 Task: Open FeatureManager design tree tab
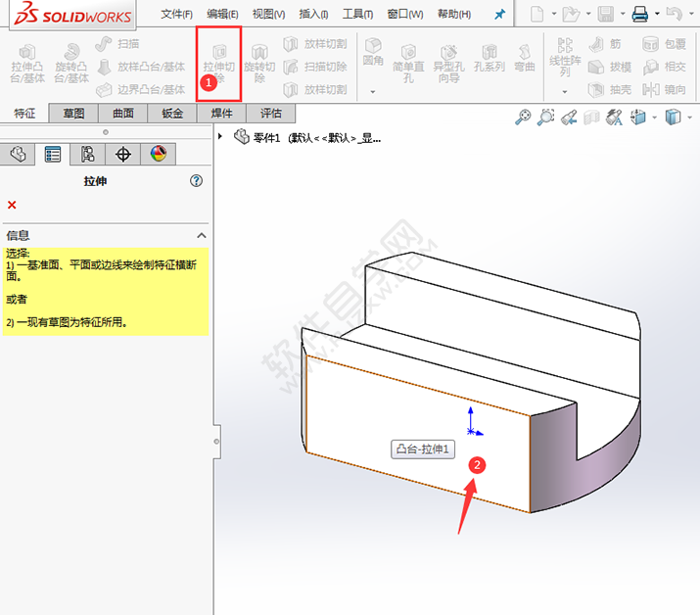click(x=18, y=155)
